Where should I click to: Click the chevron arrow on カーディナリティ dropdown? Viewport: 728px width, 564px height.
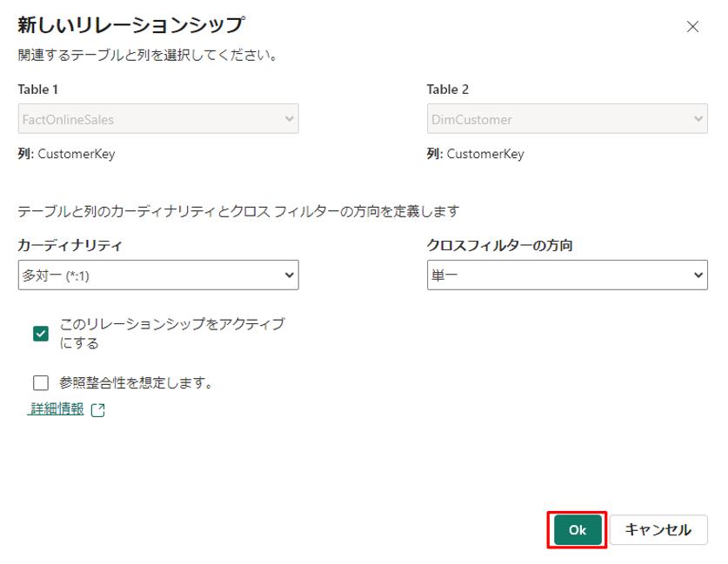[289, 275]
